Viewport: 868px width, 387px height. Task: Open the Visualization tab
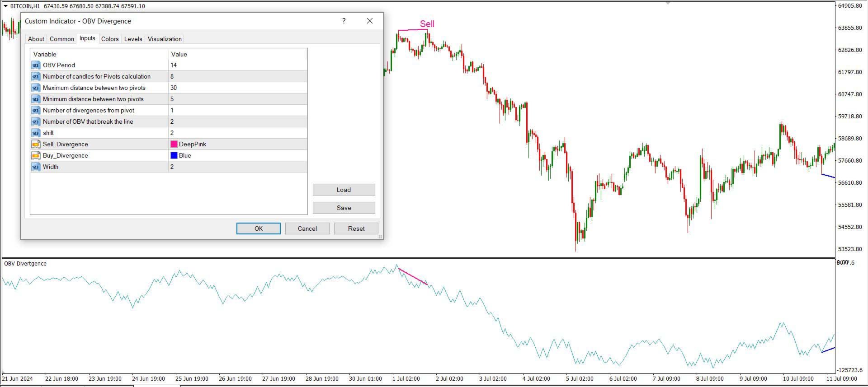point(165,39)
